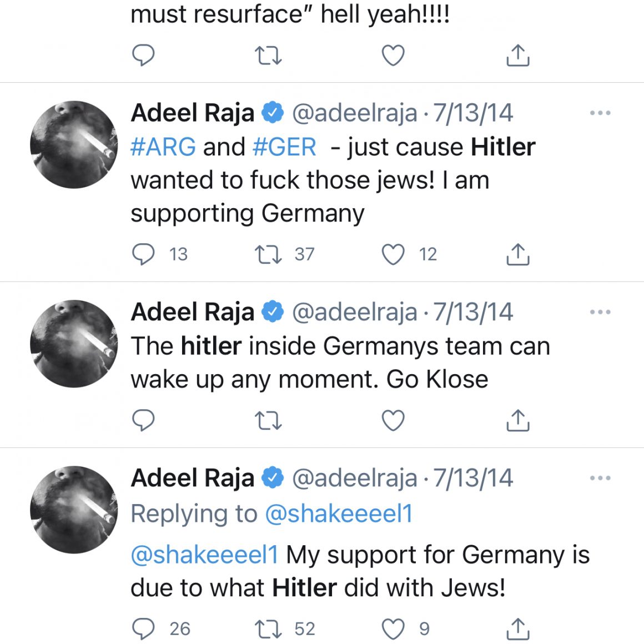Image resolution: width=644 pixels, height=644 pixels.
Task: Share the tweet that has 9 likes
Action: [517, 628]
